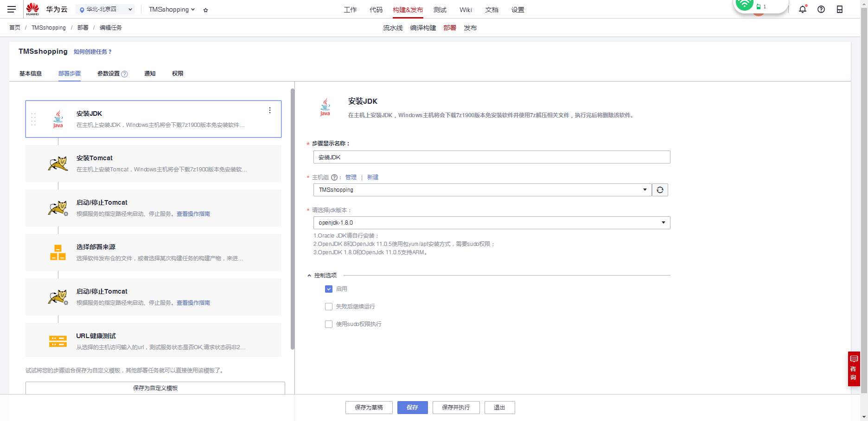Open the 华北-北京四 region dropdown
The width and height of the screenshot is (868, 421).
pyautogui.click(x=105, y=9)
